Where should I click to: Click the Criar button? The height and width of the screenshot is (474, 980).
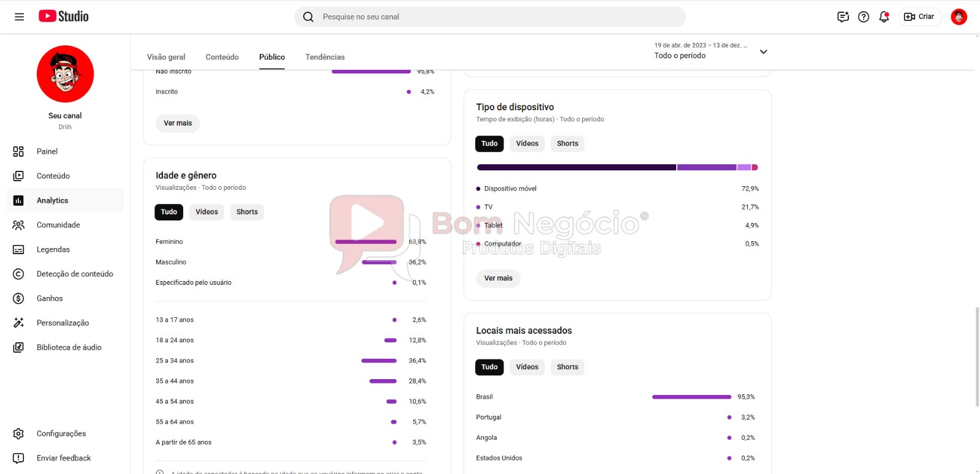(x=919, y=17)
